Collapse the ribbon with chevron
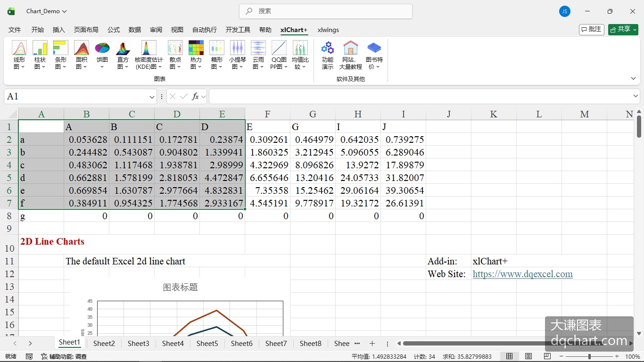Viewport: 644px width, 362px height. tap(633, 79)
